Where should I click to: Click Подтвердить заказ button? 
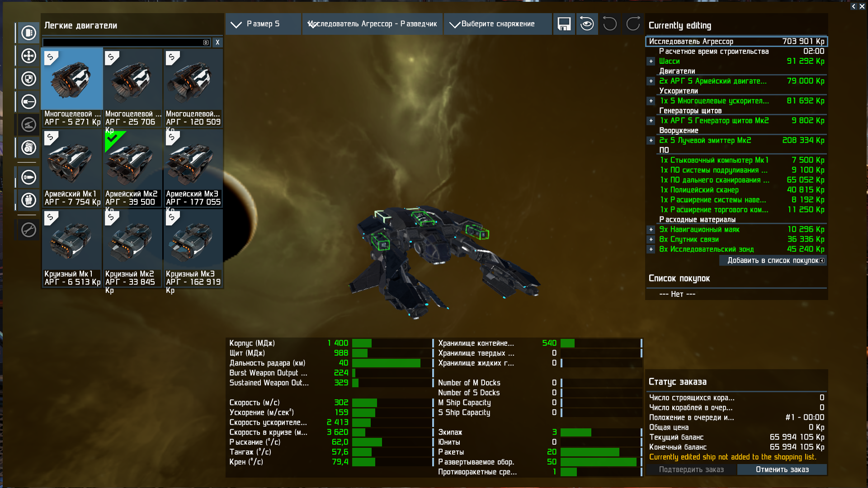[x=691, y=469]
